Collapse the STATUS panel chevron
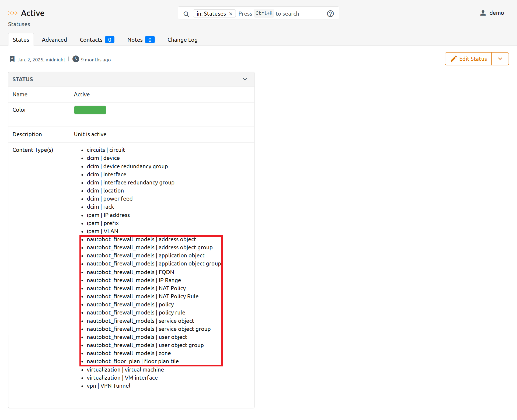 (x=245, y=79)
